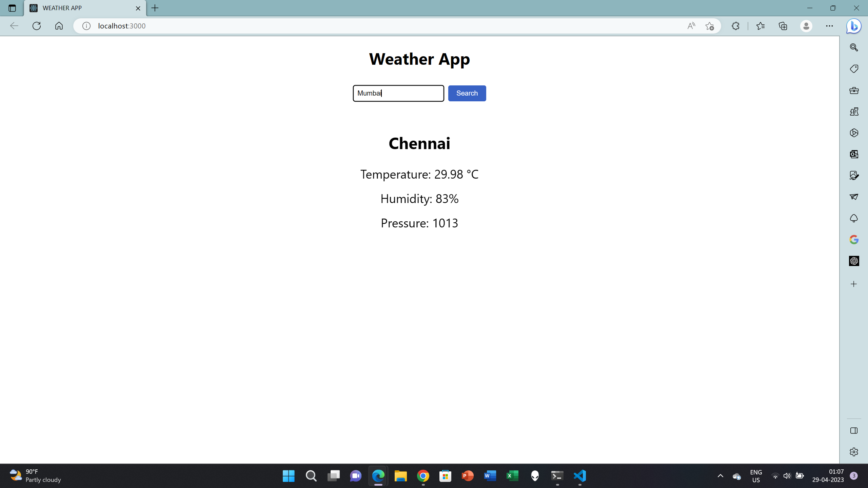Open a new browser tab
This screenshot has height=488, width=868.
[x=155, y=8]
